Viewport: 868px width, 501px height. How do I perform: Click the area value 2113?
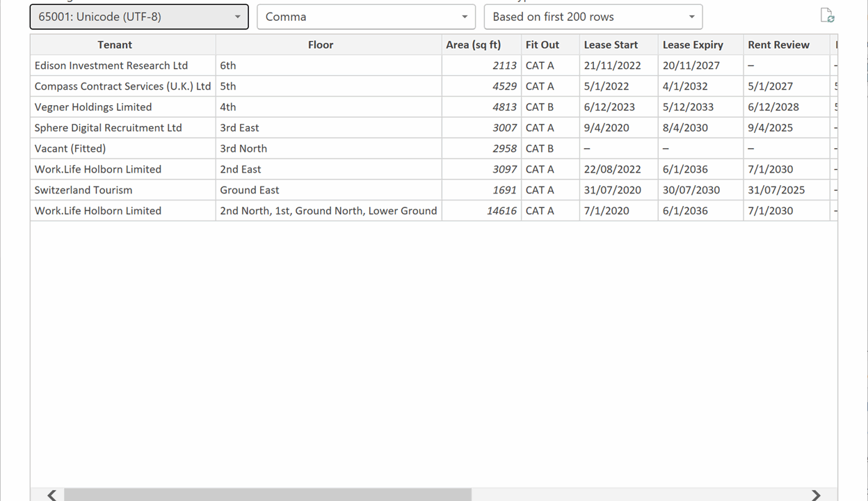481,65
